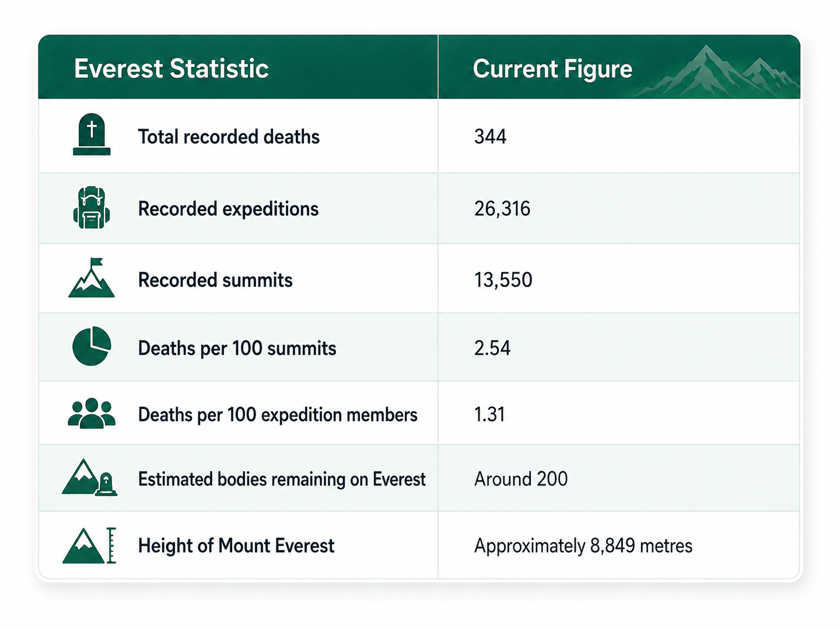The width and height of the screenshot is (840, 630).
Task: Select the Height of Mount Everest label
Action: point(236,546)
